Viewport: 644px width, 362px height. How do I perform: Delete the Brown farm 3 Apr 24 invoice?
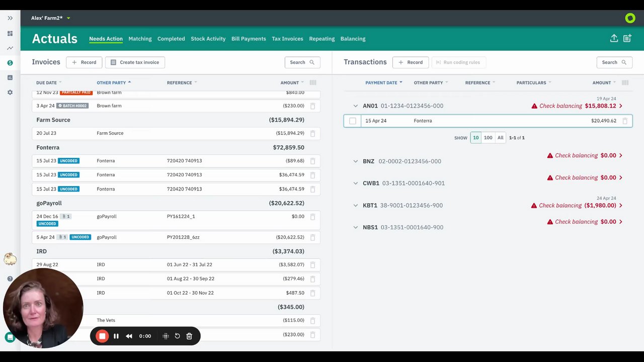[312, 106]
